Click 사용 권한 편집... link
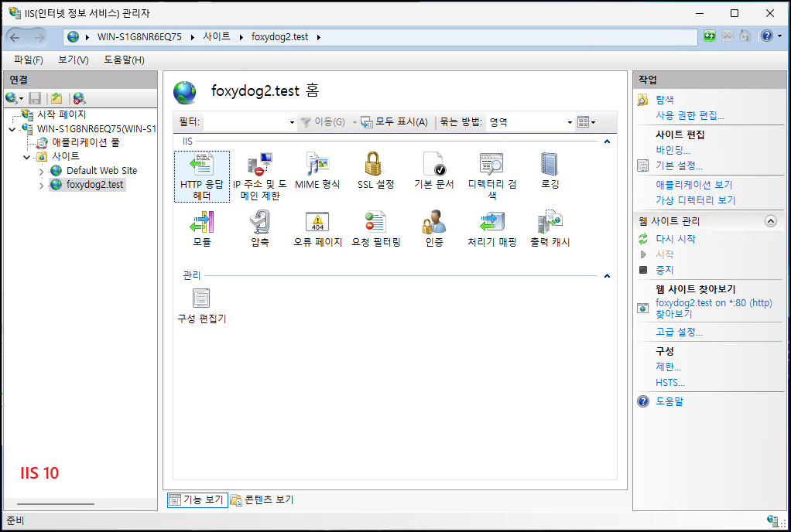Image resolution: width=791 pixels, height=532 pixels. [x=690, y=115]
